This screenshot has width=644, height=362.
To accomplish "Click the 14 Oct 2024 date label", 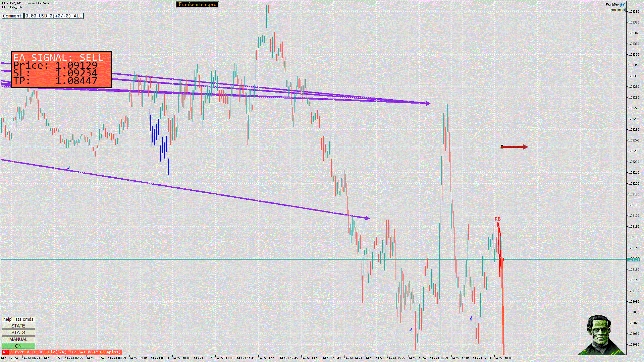I will point(9,358).
